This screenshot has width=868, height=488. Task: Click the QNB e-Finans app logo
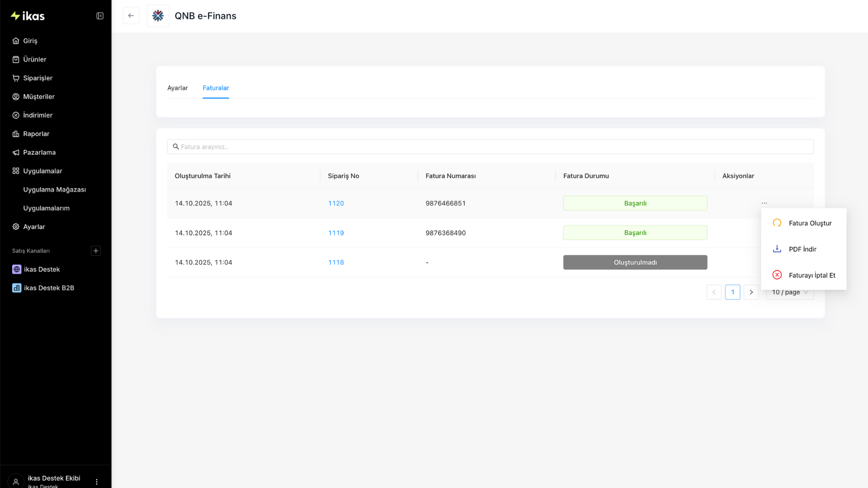[158, 16]
